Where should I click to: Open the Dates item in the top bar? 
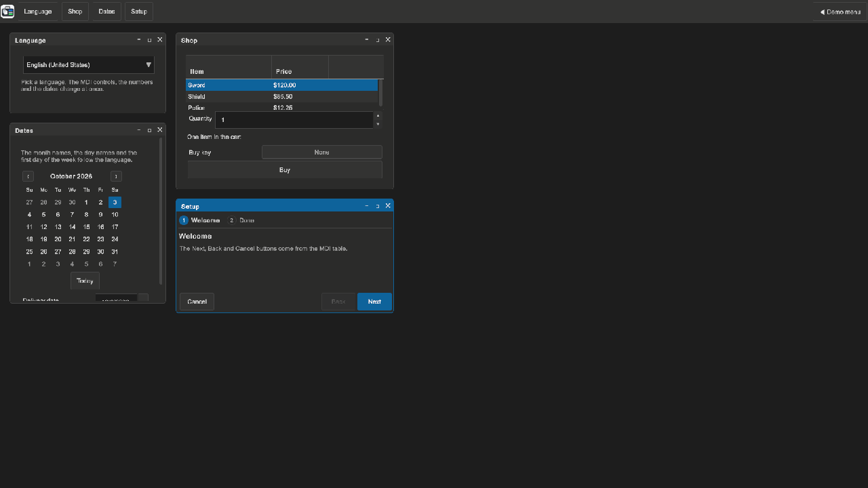coord(106,12)
